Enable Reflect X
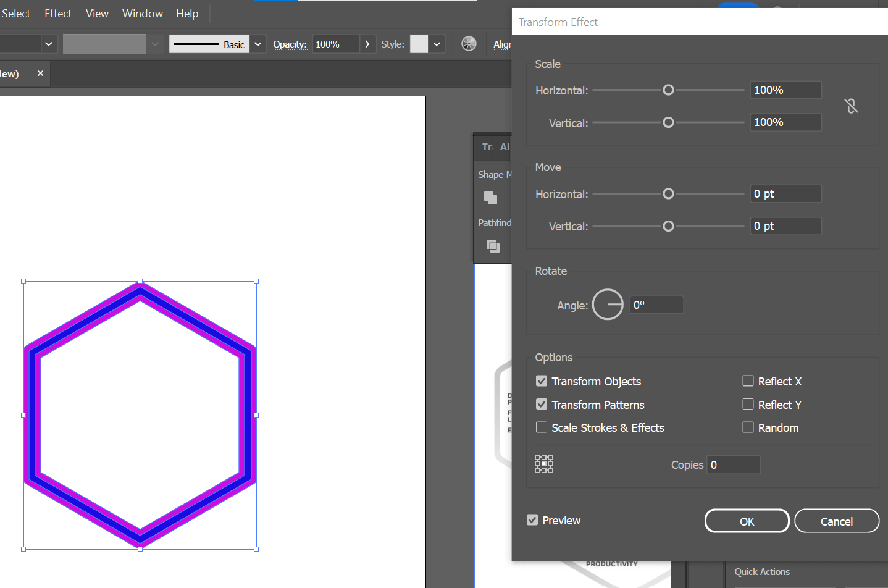 coord(748,381)
